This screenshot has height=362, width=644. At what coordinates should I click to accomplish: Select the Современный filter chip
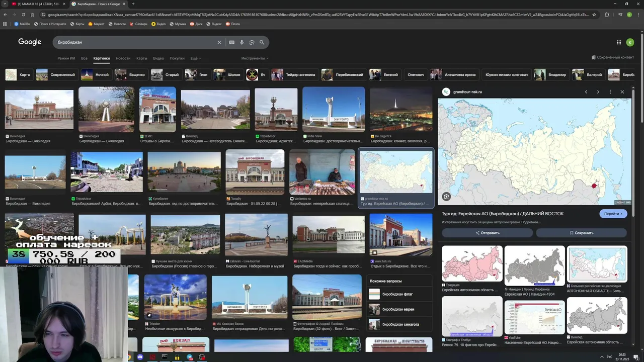pyautogui.click(x=56, y=74)
